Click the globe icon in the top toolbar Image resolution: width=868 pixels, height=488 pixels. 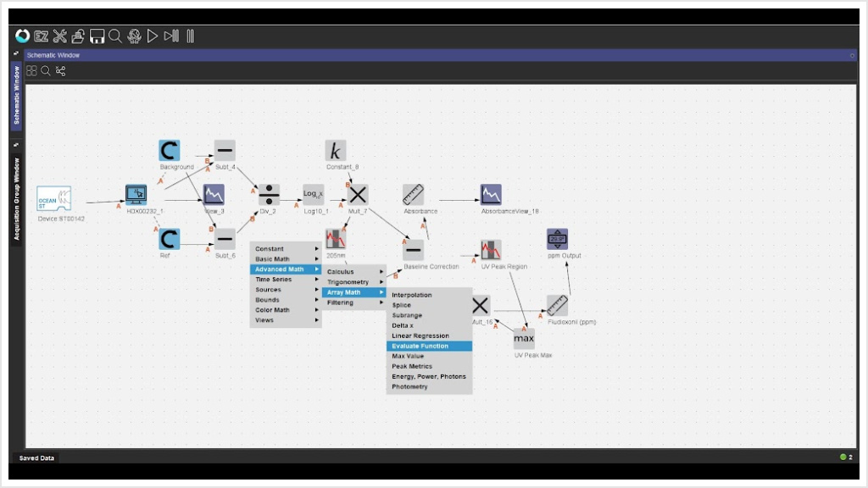[134, 36]
